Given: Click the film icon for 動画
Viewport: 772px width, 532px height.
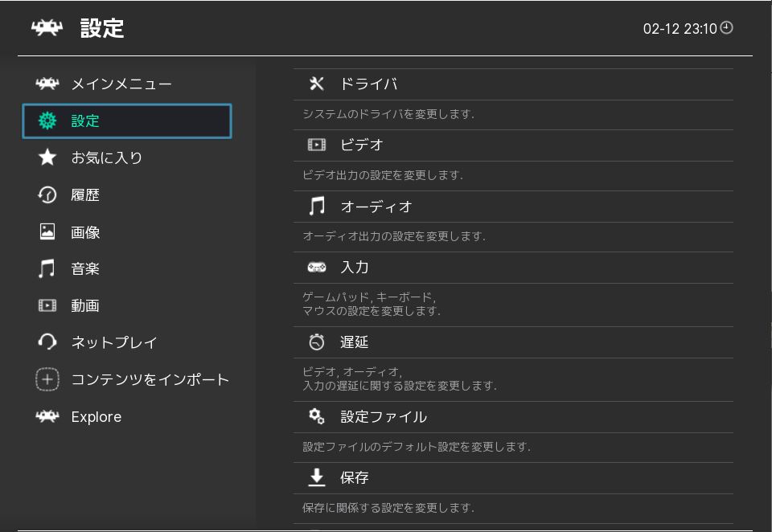Looking at the screenshot, I should point(47,305).
